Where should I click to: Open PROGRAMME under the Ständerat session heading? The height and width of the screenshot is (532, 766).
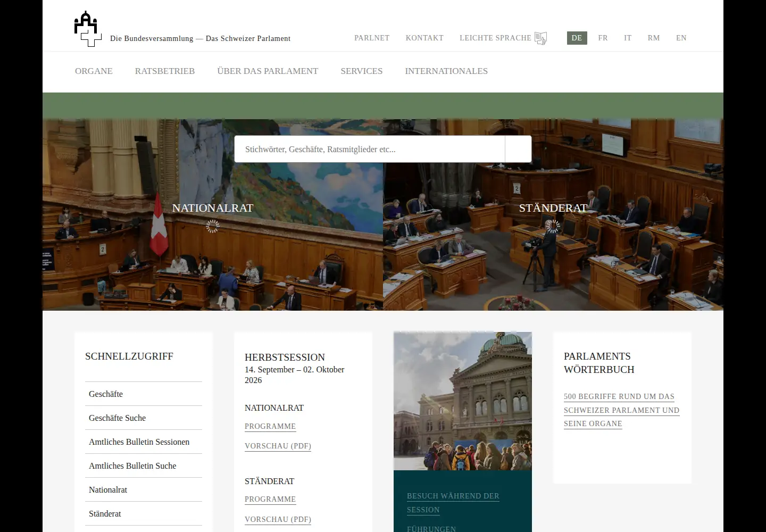point(270,499)
